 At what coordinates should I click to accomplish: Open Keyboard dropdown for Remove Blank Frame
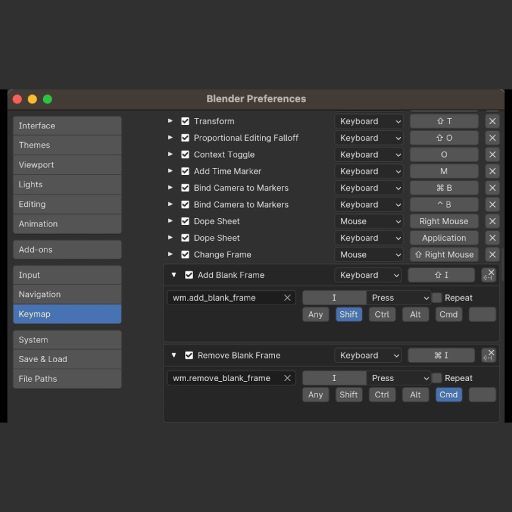tap(368, 355)
